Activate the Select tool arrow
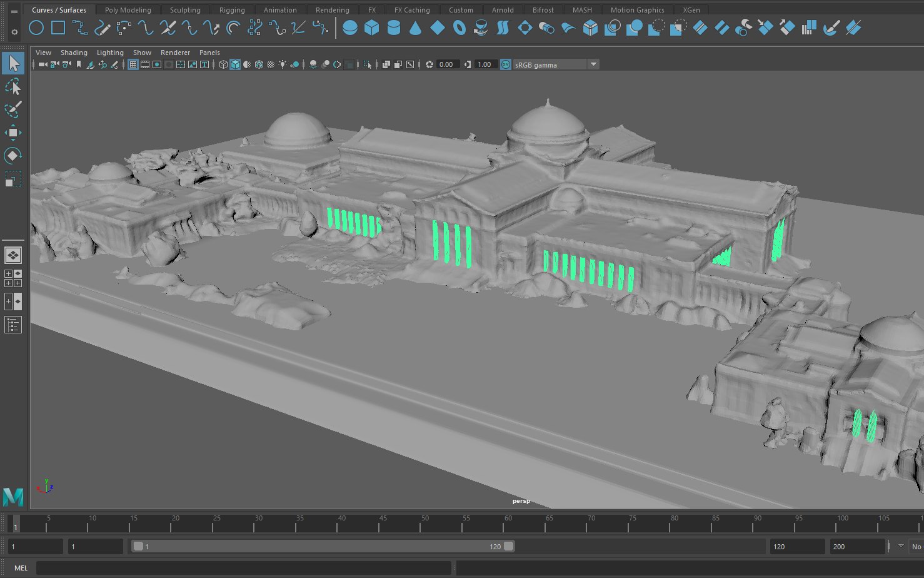Image resolution: width=924 pixels, height=578 pixels. [13, 63]
